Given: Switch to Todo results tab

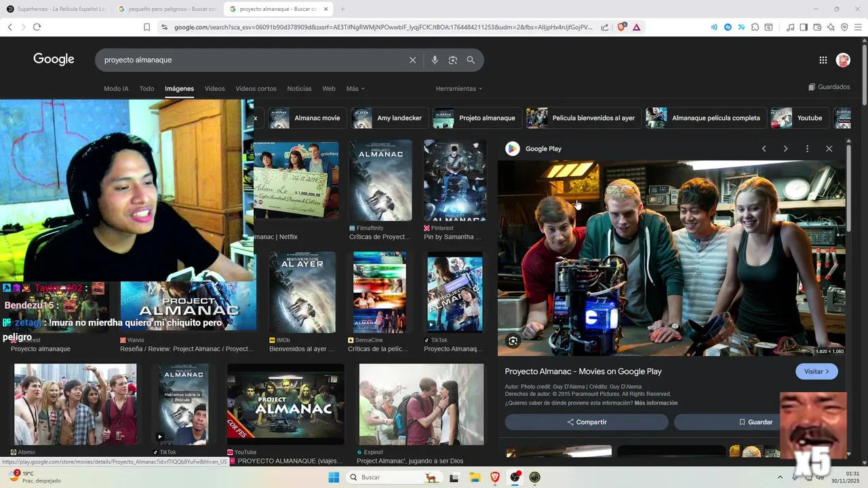Looking at the screenshot, I should tap(146, 89).
